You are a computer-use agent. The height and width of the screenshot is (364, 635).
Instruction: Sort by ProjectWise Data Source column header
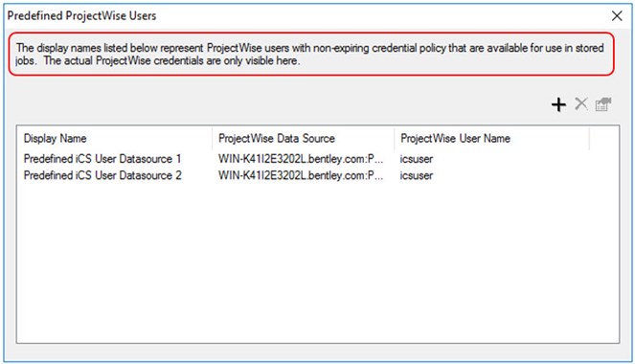(x=303, y=139)
